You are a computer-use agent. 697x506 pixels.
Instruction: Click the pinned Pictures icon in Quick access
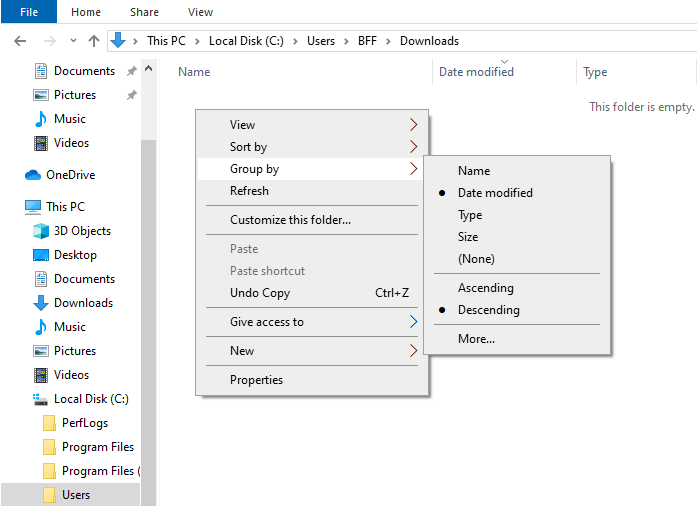coord(41,95)
